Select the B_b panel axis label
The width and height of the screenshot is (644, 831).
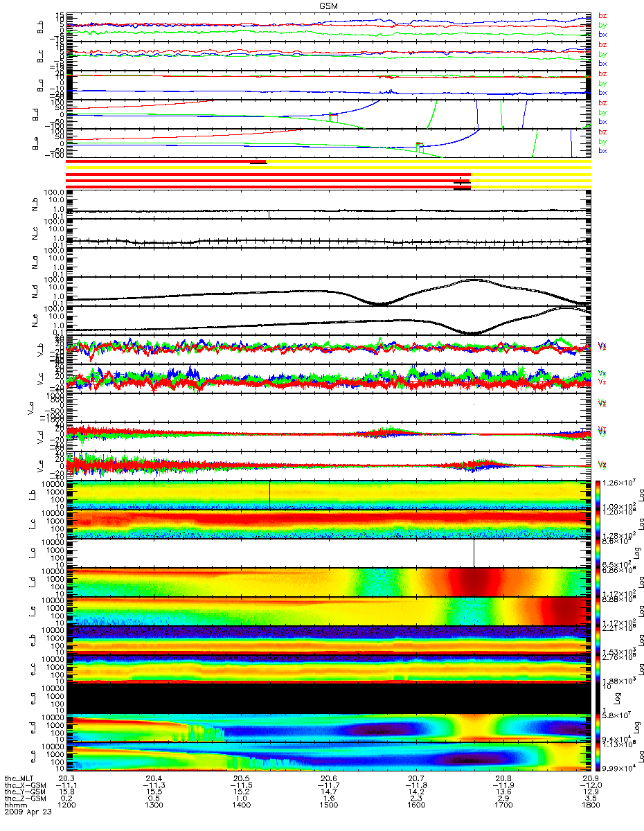42,28
